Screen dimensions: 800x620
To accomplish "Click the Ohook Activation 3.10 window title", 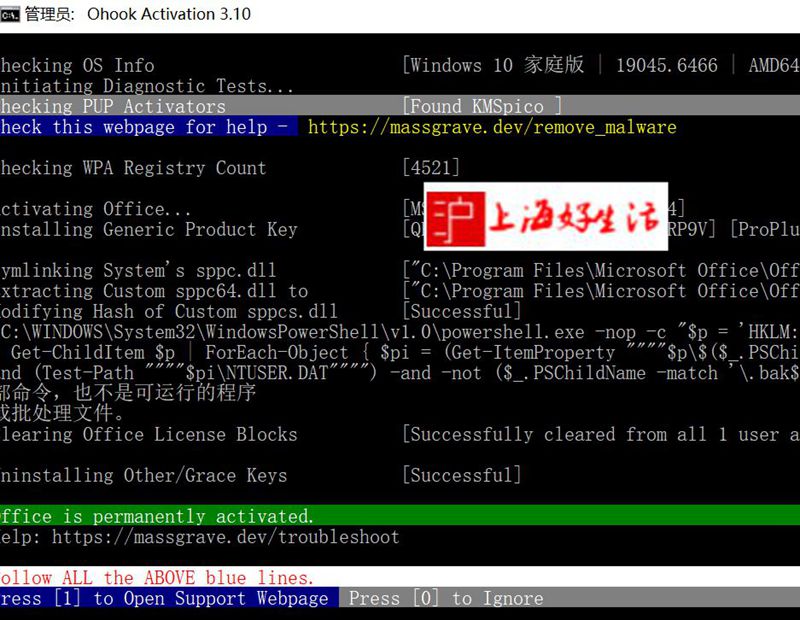I will pyautogui.click(x=169, y=14).
